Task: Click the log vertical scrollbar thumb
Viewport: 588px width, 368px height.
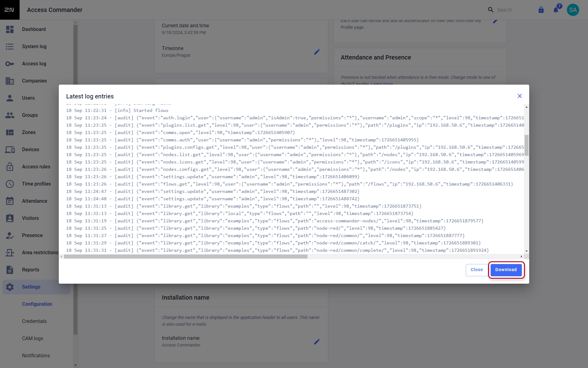Action: point(526,145)
